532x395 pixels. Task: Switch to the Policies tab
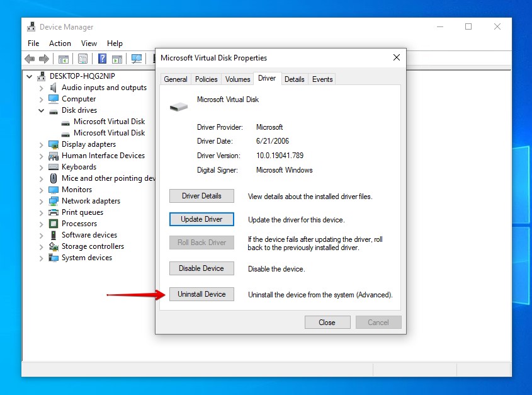click(x=207, y=79)
